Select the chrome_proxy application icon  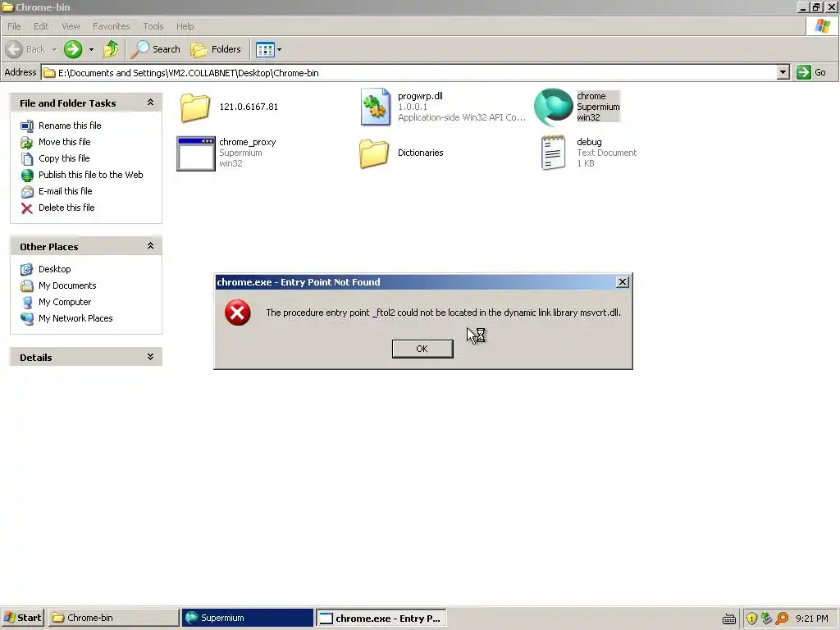point(195,153)
